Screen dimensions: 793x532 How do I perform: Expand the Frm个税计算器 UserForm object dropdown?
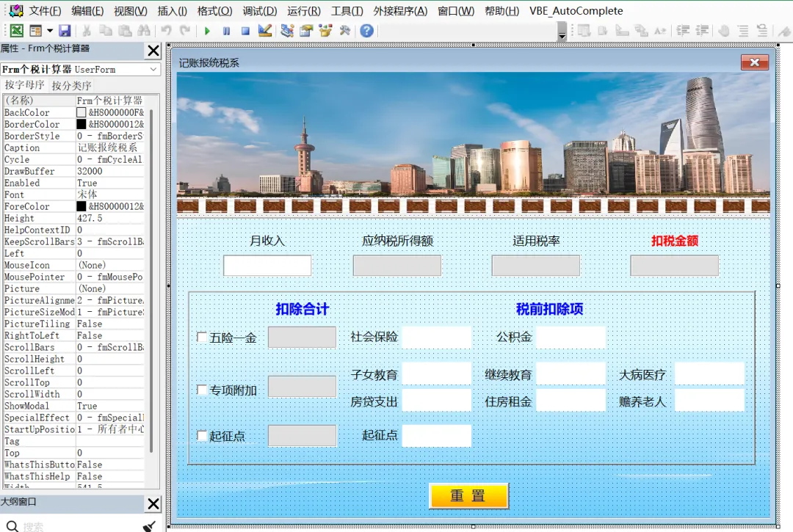pos(153,69)
